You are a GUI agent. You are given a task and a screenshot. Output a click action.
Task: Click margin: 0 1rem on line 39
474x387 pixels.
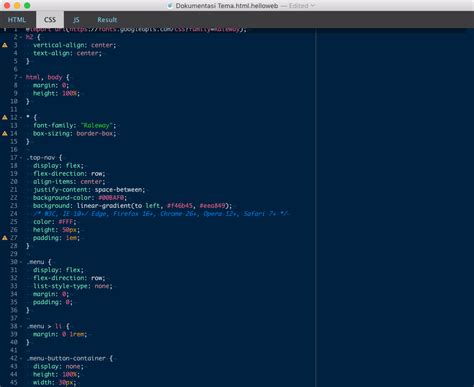[x=60, y=334]
